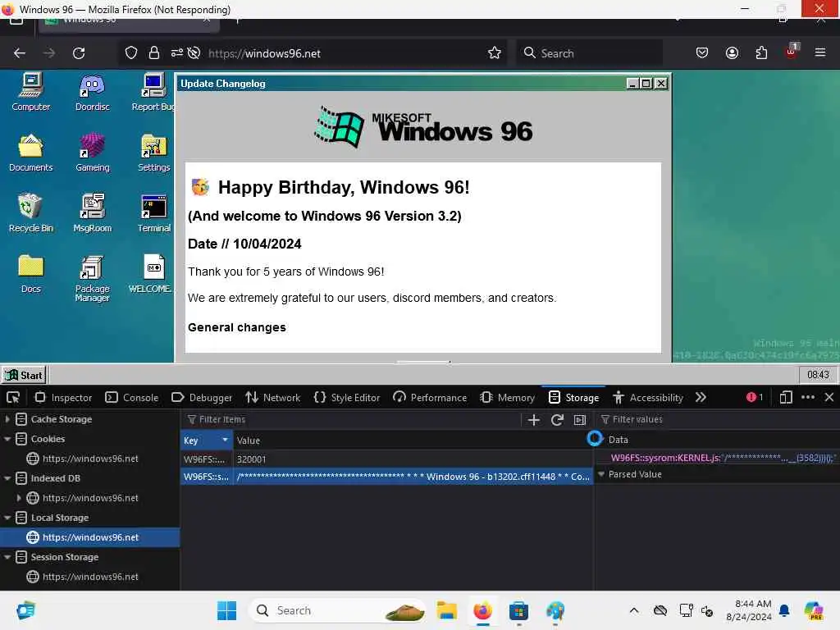Viewport: 840px width, 630px height.
Task: Open the Pocket save icon
Action: (702, 53)
